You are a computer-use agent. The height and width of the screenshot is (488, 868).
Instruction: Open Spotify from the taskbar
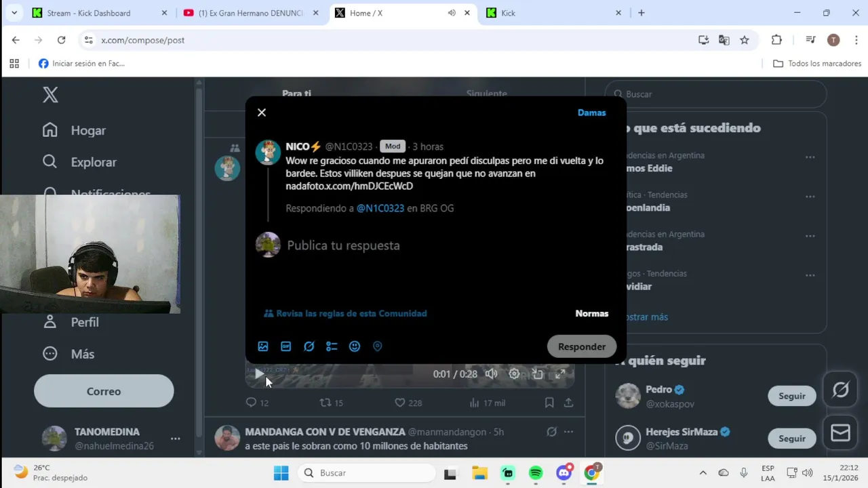(x=536, y=473)
